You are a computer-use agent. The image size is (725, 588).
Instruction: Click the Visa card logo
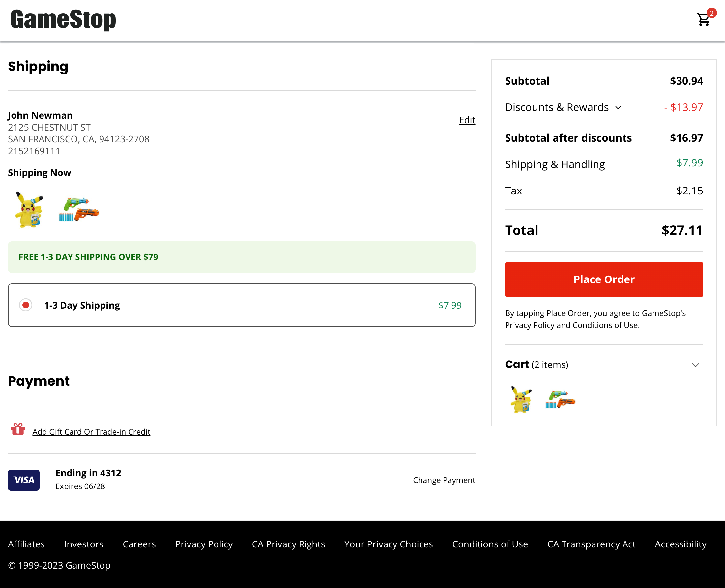(24, 480)
